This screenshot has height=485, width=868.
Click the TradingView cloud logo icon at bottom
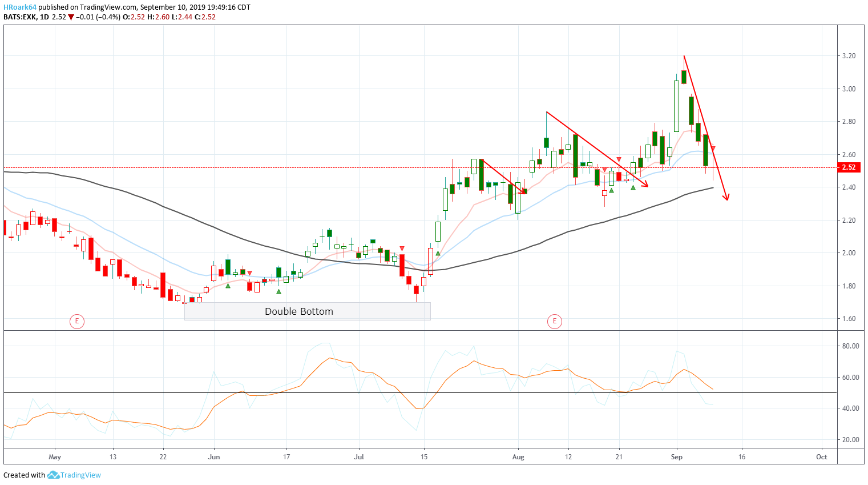coord(53,475)
